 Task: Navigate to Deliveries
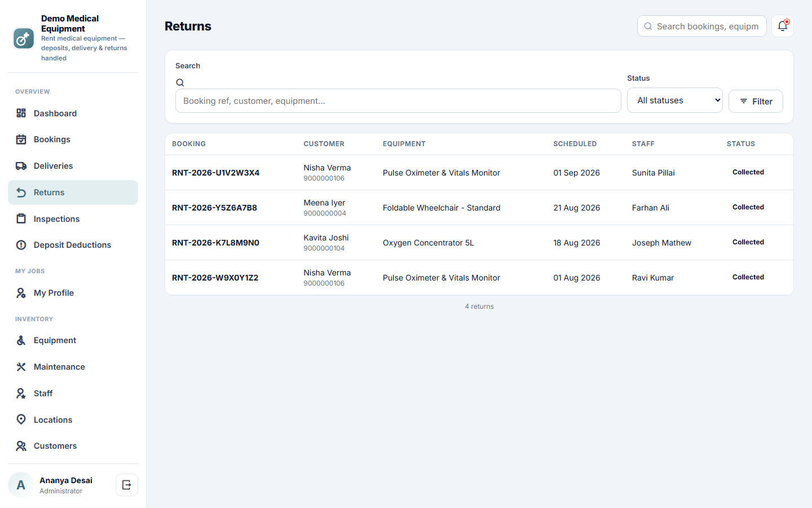pos(73,166)
